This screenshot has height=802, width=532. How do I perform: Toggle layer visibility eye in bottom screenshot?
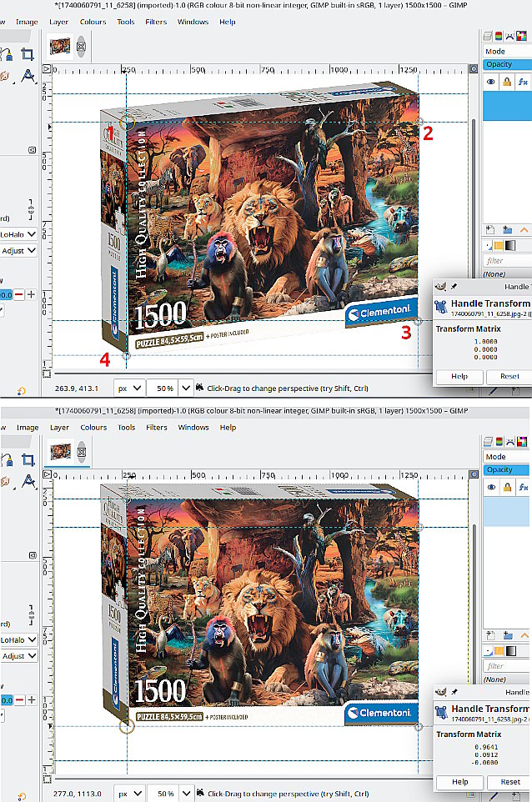click(492, 487)
